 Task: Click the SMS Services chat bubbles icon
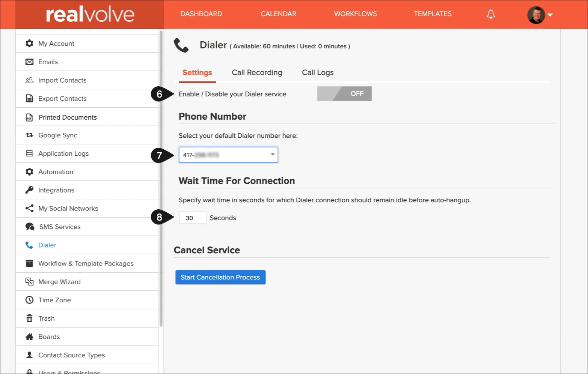(30, 227)
